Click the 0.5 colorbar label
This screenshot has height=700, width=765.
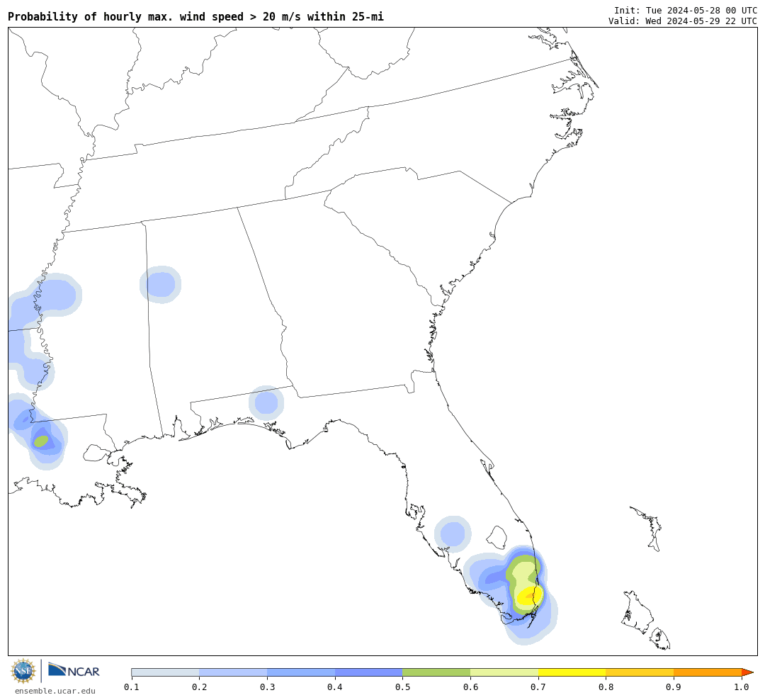click(402, 687)
